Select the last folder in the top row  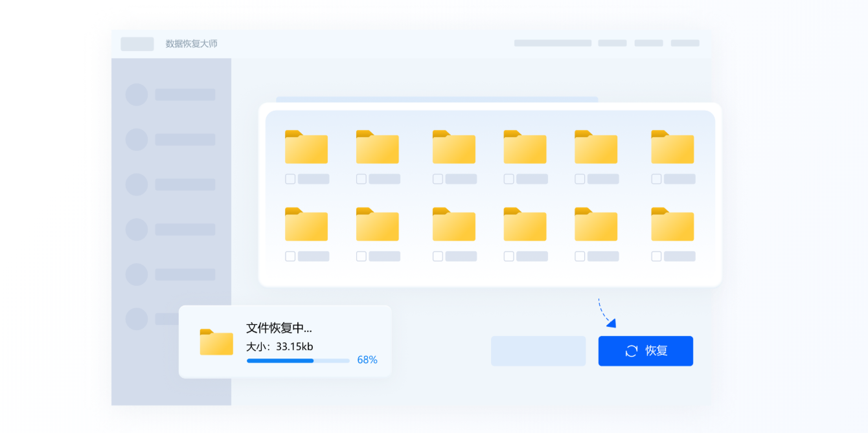pyautogui.click(x=672, y=148)
